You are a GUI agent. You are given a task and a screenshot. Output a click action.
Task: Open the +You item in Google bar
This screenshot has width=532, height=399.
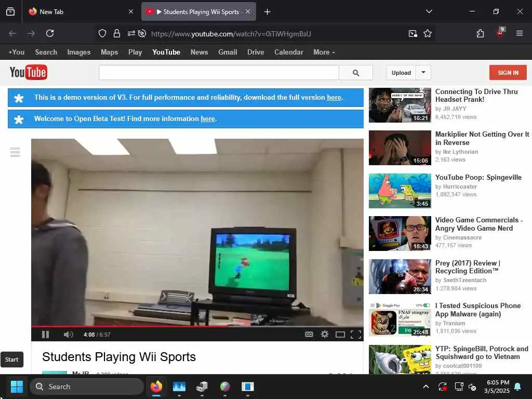[16, 52]
